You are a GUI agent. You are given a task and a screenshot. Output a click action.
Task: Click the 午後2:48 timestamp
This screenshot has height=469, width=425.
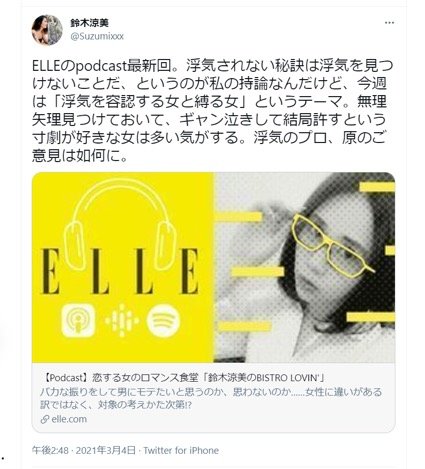(x=50, y=451)
